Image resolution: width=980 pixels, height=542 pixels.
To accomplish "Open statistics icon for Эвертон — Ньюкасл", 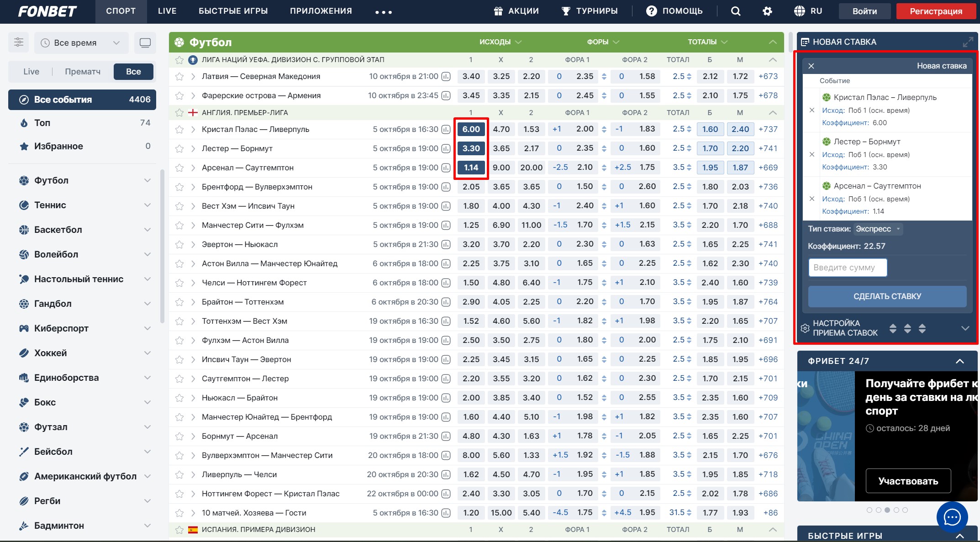I will point(446,245).
